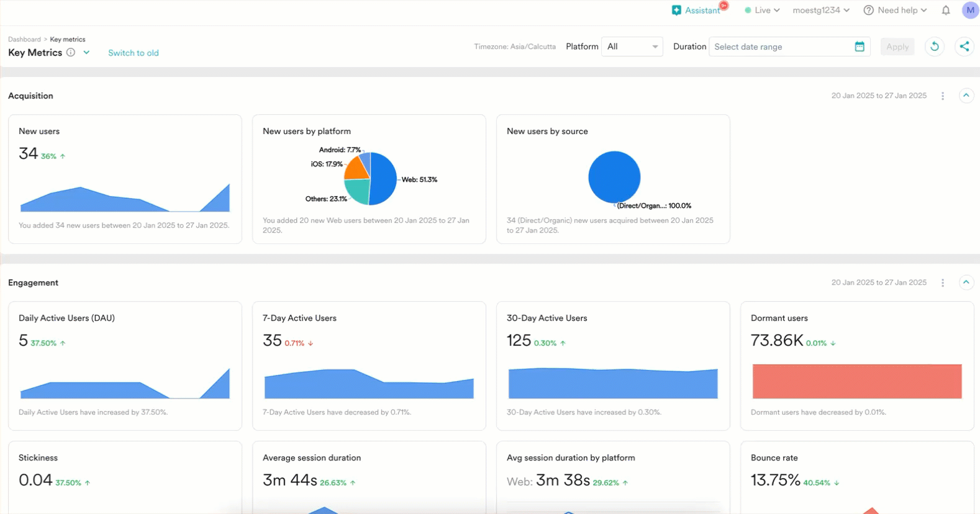Click the orange iOS pie slice
980x514 pixels.
coord(356,169)
